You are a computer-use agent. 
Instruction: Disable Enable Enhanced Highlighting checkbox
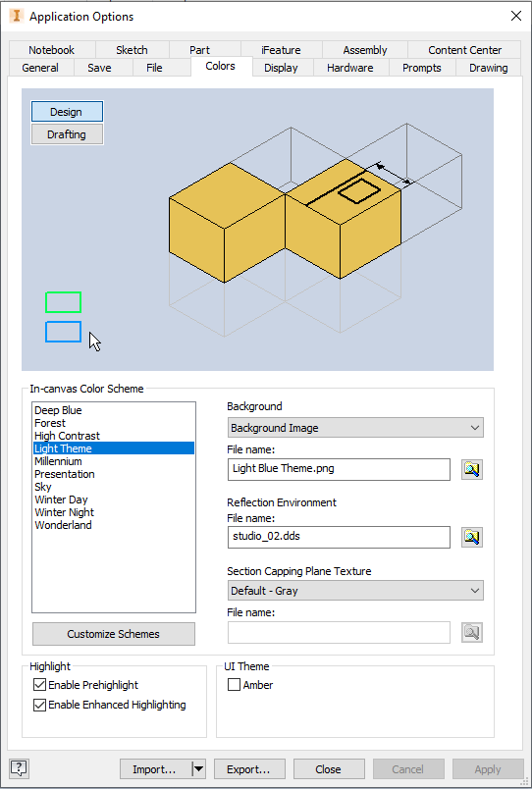[39, 705]
